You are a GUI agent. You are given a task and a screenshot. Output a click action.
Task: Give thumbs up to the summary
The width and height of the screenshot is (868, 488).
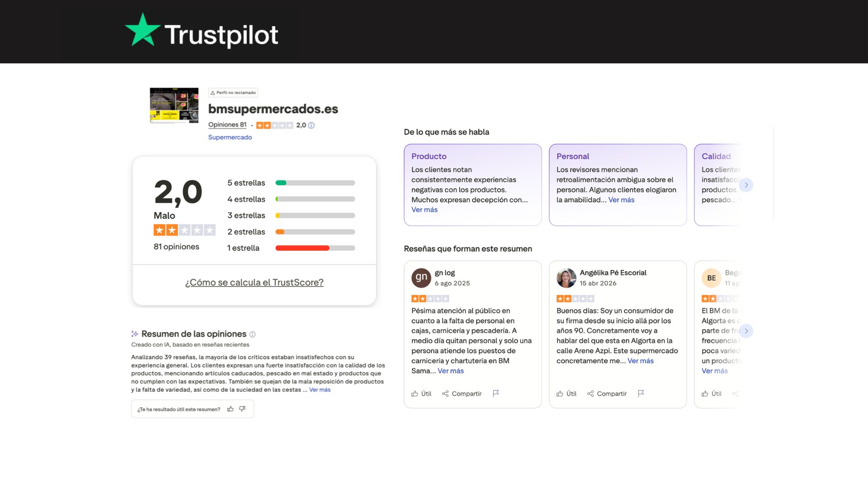[231, 409]
